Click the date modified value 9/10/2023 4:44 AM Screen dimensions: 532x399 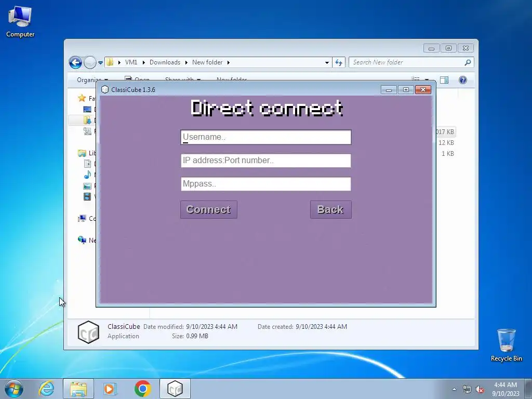click(211, 327)
